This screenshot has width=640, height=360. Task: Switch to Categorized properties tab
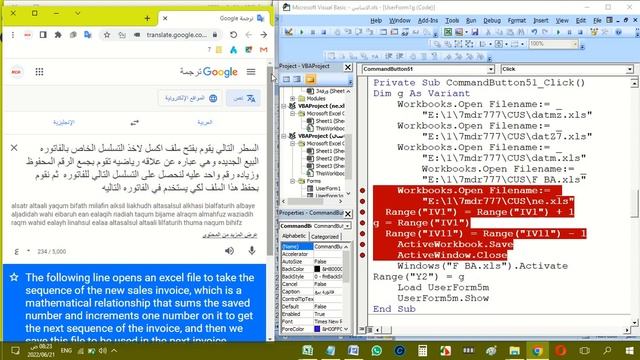tap(325, 236)
